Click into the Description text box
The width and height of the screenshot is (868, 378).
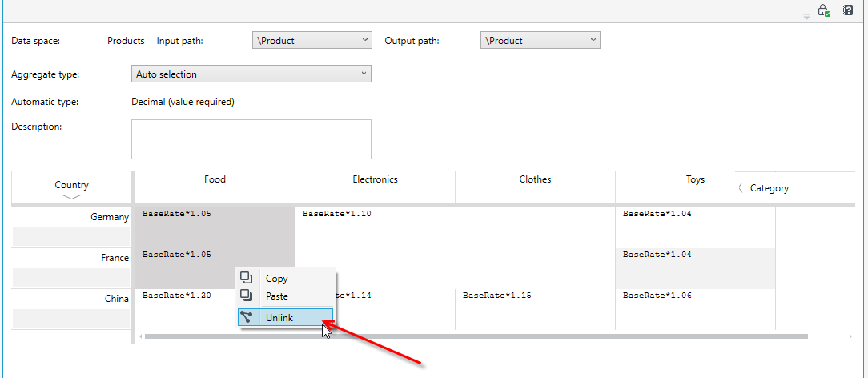251,139
